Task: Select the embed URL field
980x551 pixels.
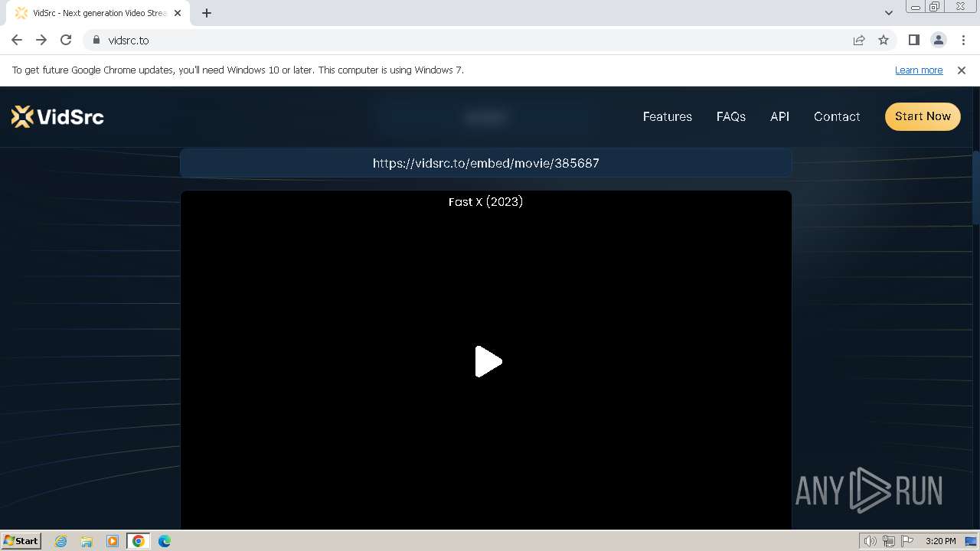Action: click(x=485, y=163)
